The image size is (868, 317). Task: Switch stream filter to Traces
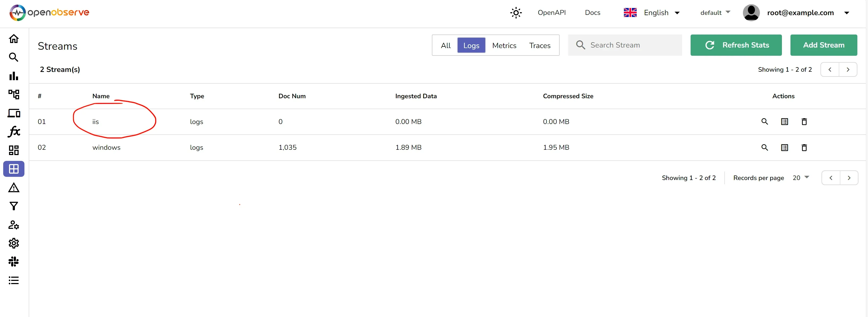tap(539, 45)
